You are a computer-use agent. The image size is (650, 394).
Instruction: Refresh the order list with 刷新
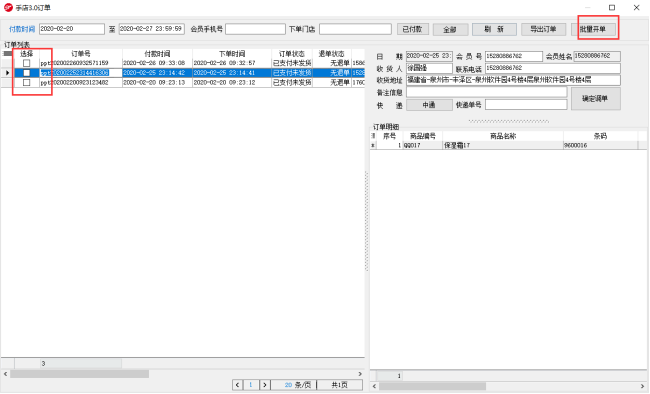(x=494, y=29)
